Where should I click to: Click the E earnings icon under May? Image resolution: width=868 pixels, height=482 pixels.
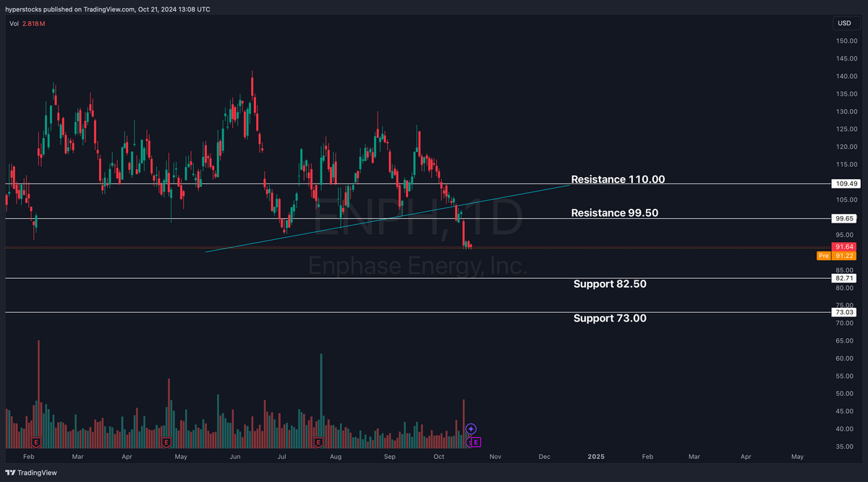(166, 442)
